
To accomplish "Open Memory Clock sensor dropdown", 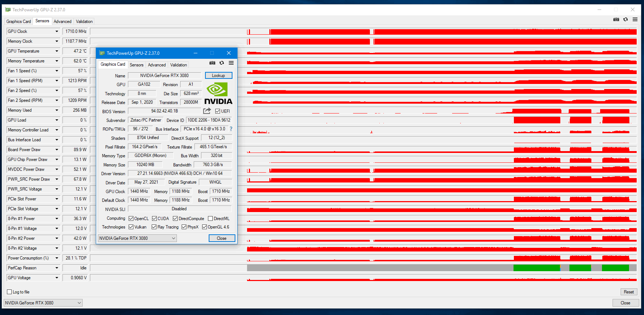I will pyautogui.click(x=57, y=41).
